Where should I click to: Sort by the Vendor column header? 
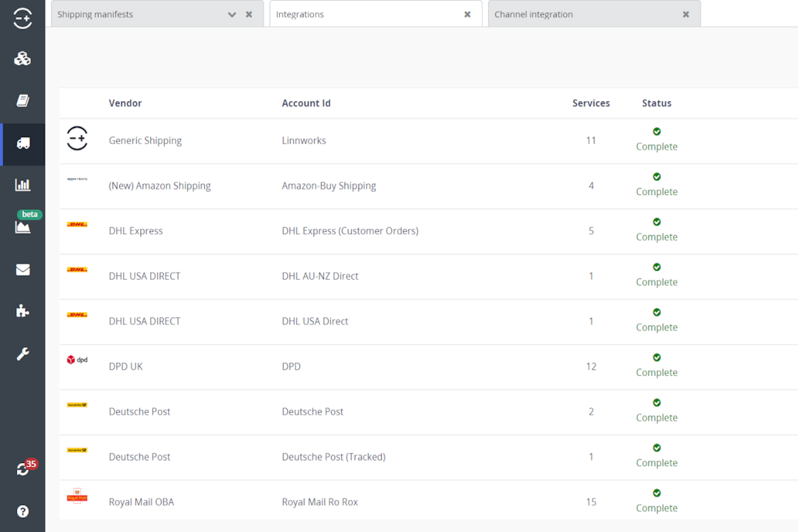(x=125, y=103)
